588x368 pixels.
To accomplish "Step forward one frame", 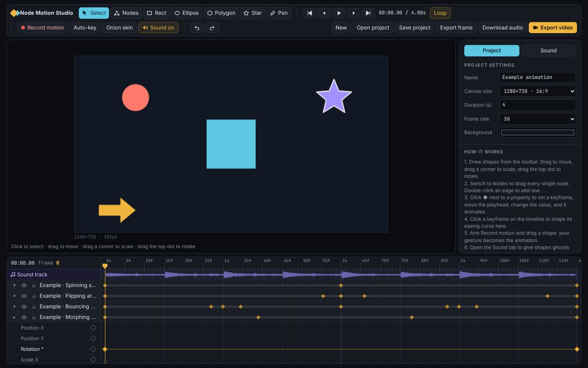I will click(x=354, y=13).
